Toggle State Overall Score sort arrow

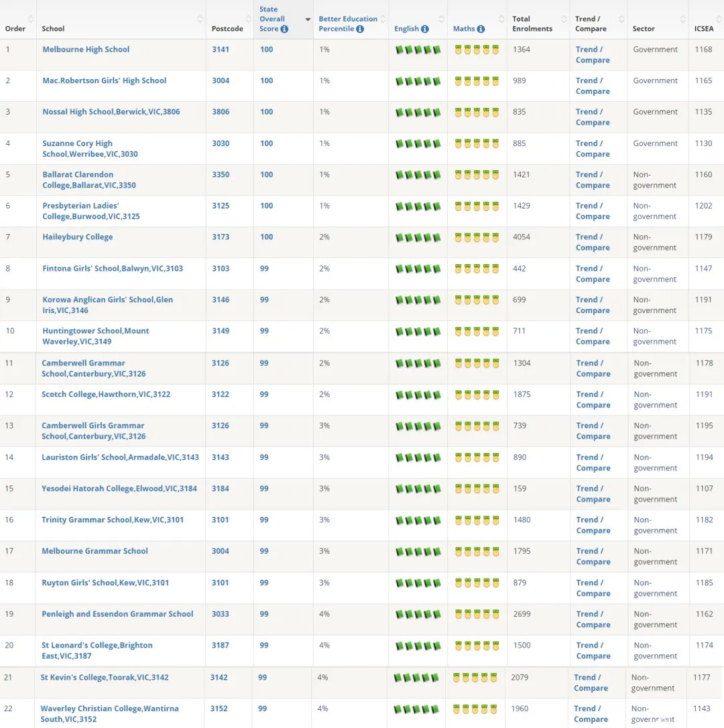tap(308, 19)
